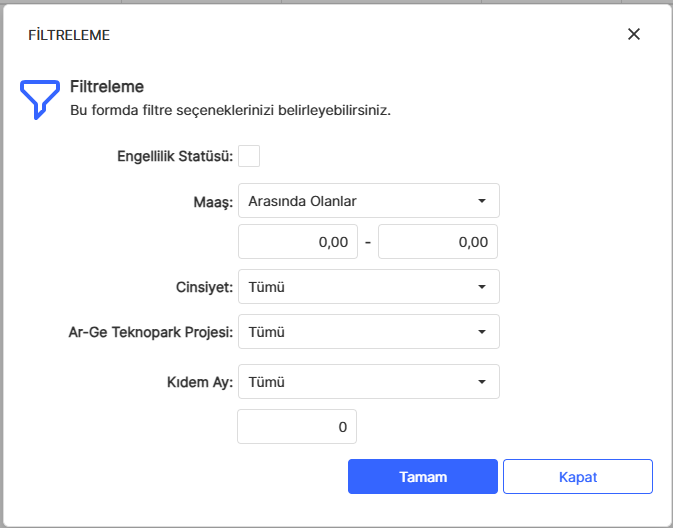Click the Engellilik Statüsü label text
The width and height of the screenshot is (673, 528).
click(175, 156)
